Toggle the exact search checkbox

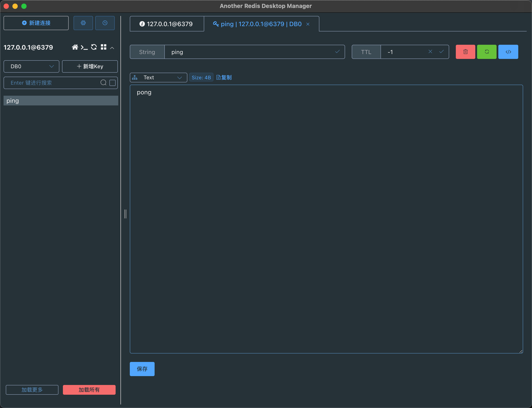[113, 83]
